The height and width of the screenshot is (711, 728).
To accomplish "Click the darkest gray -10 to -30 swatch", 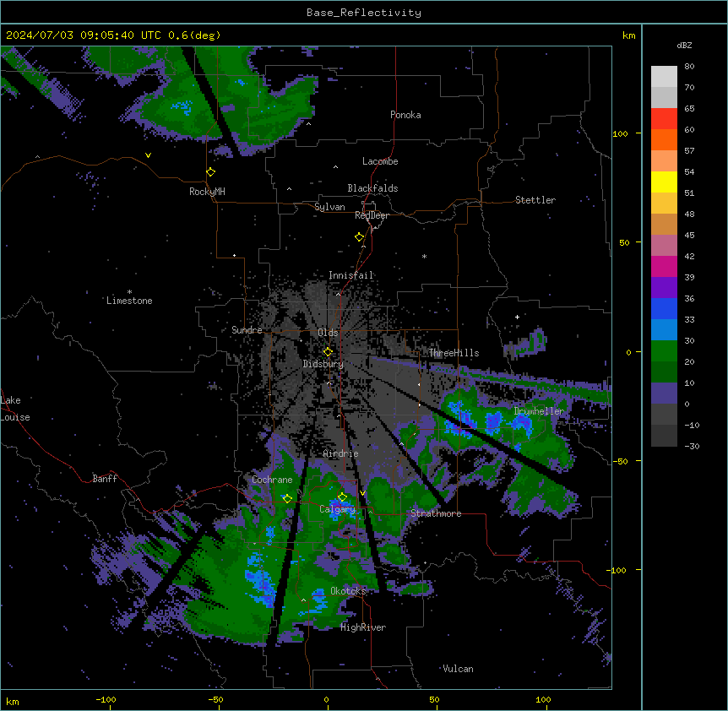I will click(x=664, y=436).
